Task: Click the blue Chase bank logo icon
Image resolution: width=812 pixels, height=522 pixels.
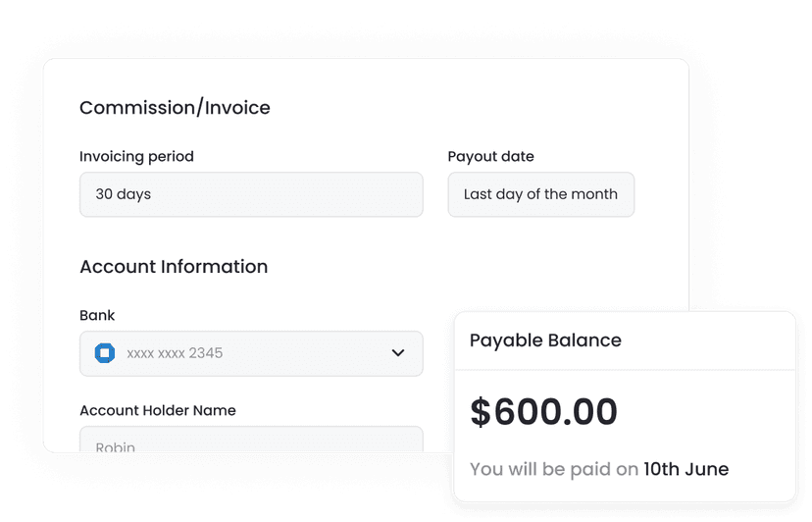Action: (x=104, y=353)
